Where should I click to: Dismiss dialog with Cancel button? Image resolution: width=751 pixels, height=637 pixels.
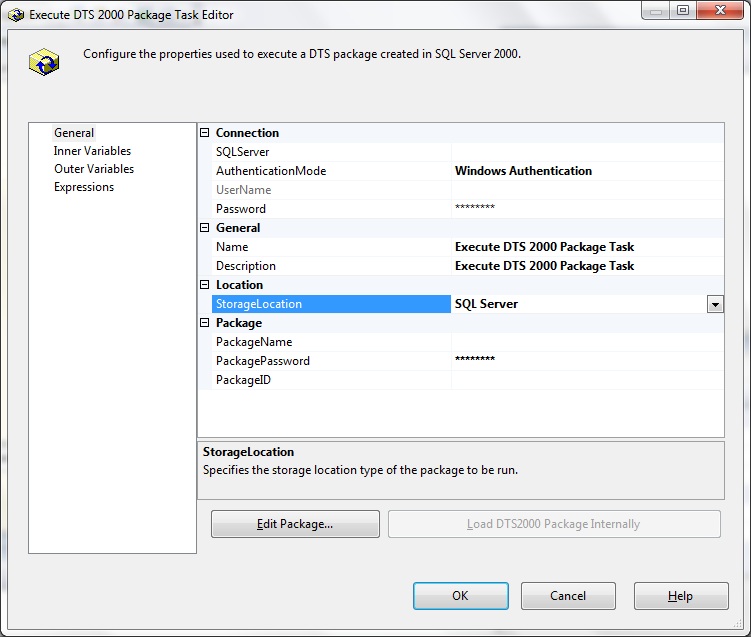568,596
